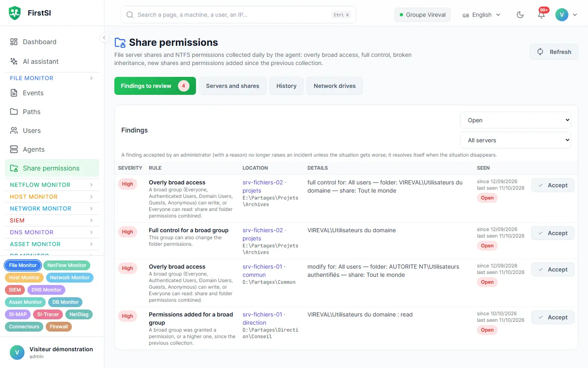Image resolution: width=588 pixels, height=368 pixels.
Task: Click the search magnifier icon
Action: pyautogui.click(x=130, y=15)
